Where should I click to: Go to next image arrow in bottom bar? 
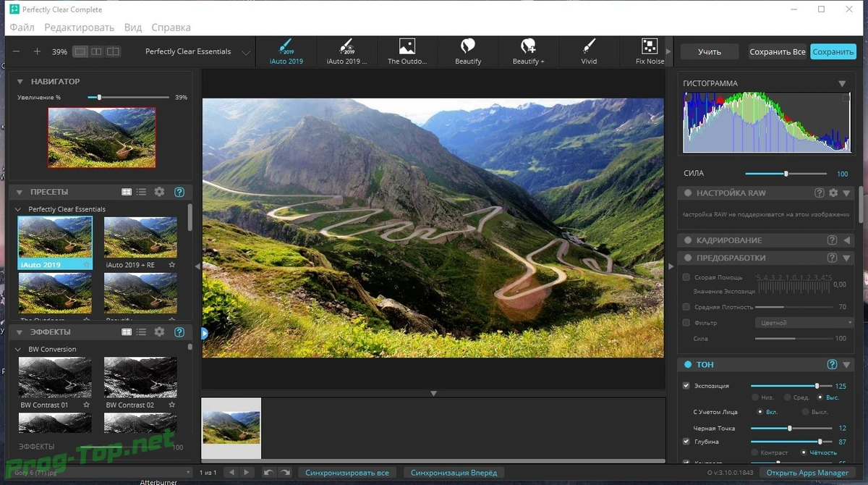pyautogui.click(x=247, y=472)
